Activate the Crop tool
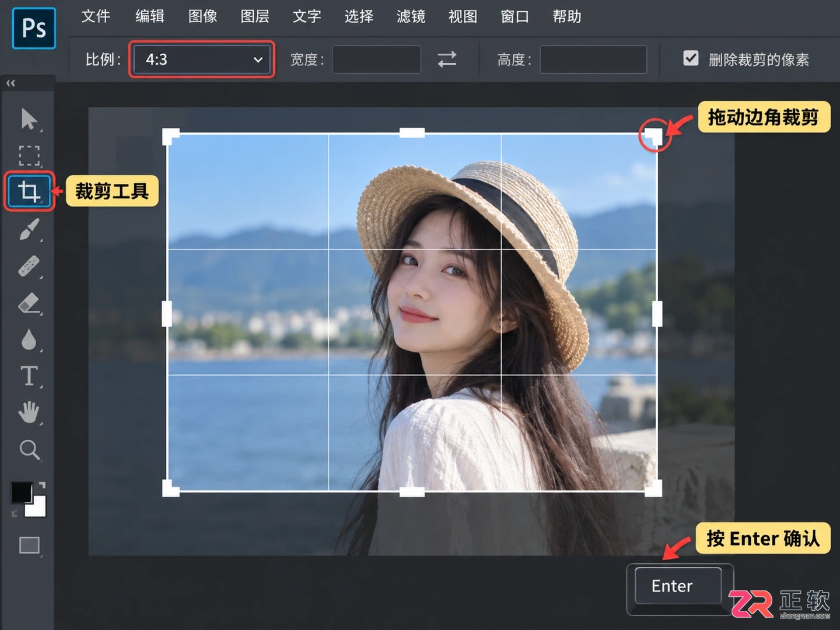The height and width of the screenshot is (630, 840). tap(29, 191)
